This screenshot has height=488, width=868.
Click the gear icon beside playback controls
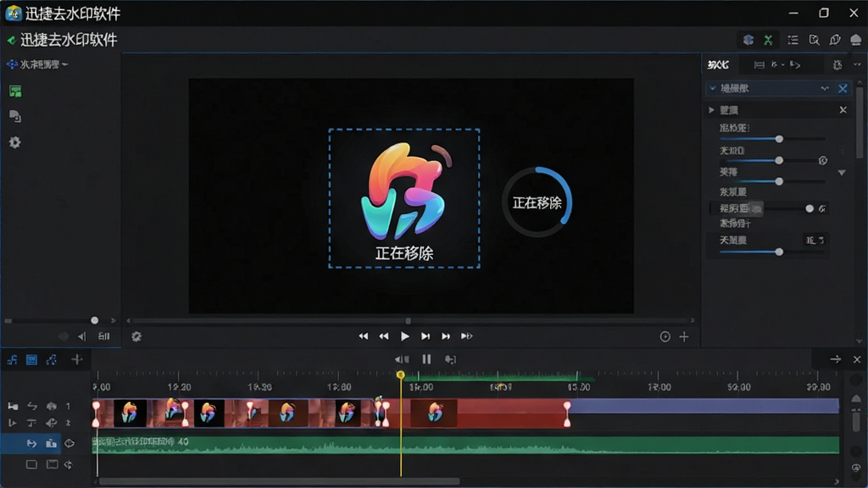[136, 336]
